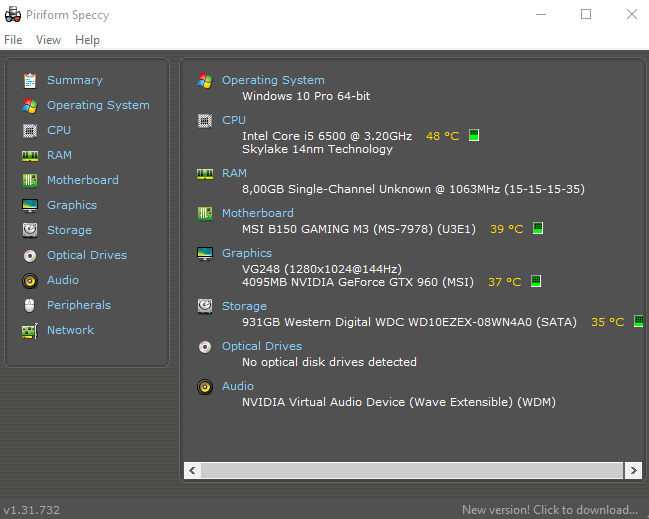Screen dimensions: 649x519
Task: Click 'VG248 (1280x1024@144Hz)' text
Action: pos(322,269)
